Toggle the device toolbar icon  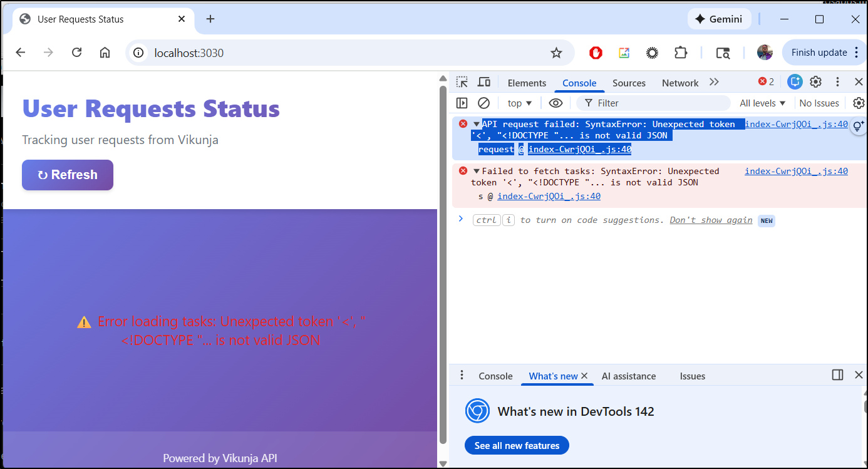(x=483, y=82)
